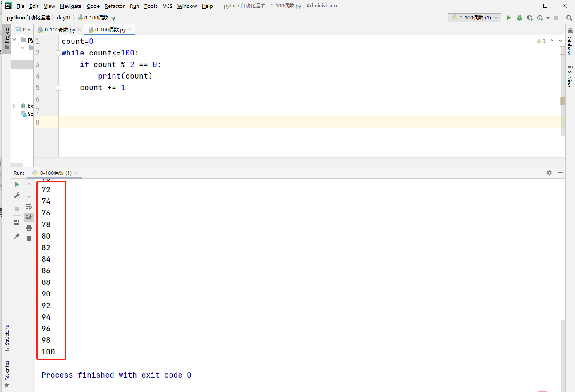Open run configuration settings wrench icon
Viewport: 575px width, 392px height.
coord(17,195)
